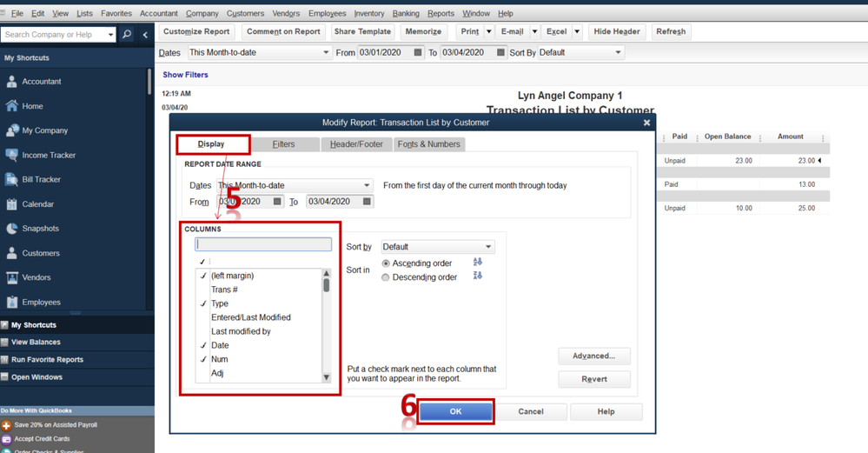Image resolution: width=868 pixels, height=453 pixels.
Task: Open Banking menu
Action: pos(406,13)
